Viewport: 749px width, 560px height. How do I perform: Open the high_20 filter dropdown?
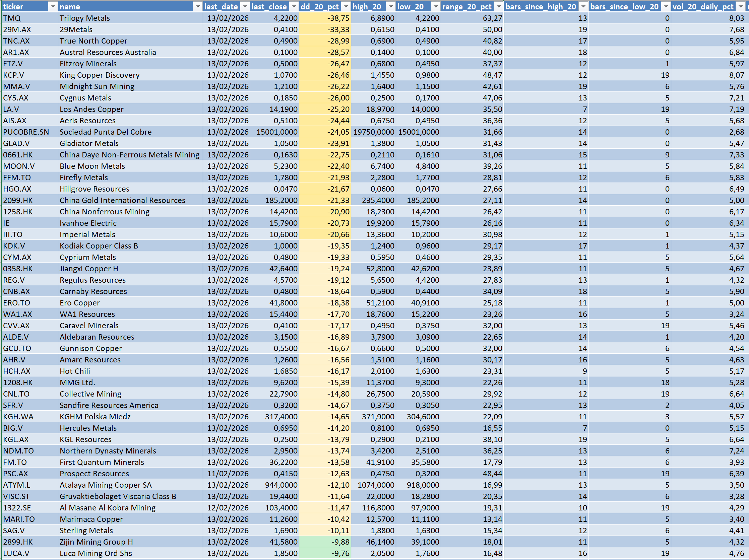point(391,6)
